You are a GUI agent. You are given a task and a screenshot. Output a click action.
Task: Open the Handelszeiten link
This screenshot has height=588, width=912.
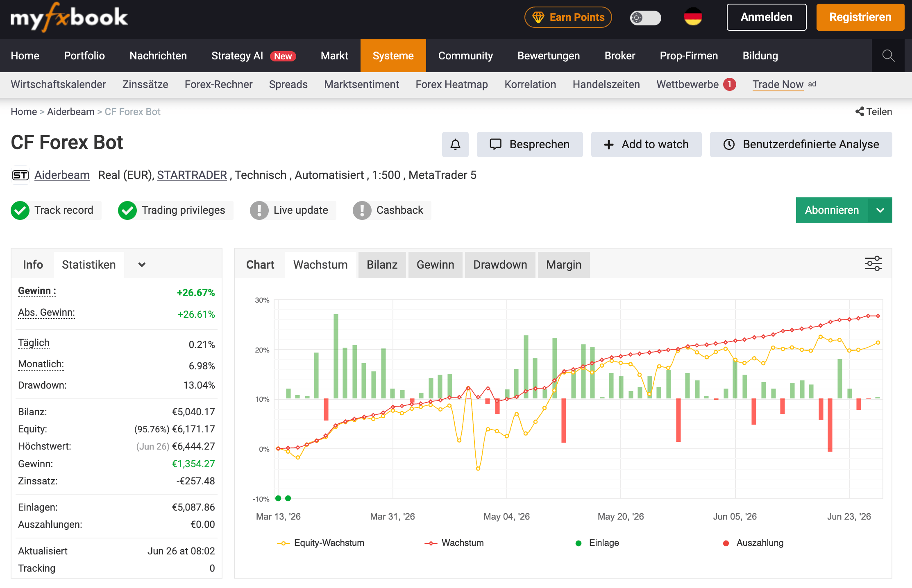[606, 84]
